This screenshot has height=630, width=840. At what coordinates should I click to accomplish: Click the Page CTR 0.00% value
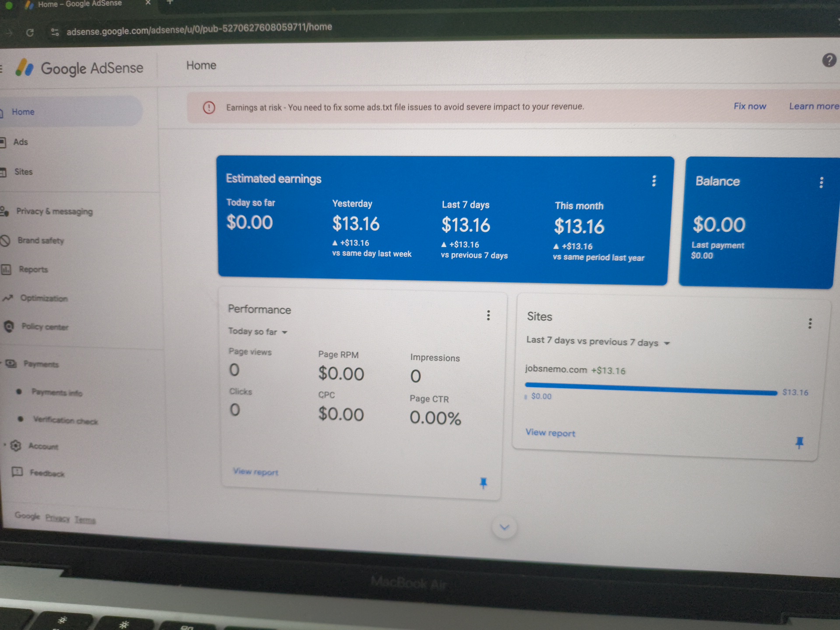pos(435,418)
